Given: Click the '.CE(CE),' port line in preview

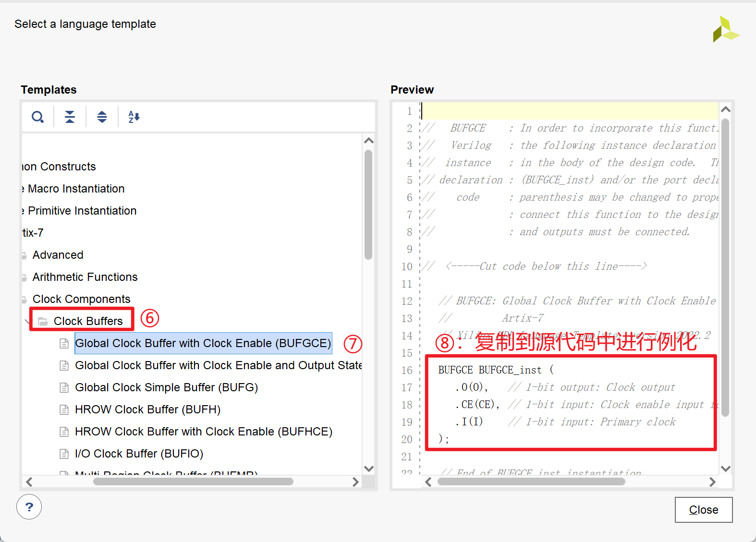Looking at the screenshot, I should [x=477, y=405].
